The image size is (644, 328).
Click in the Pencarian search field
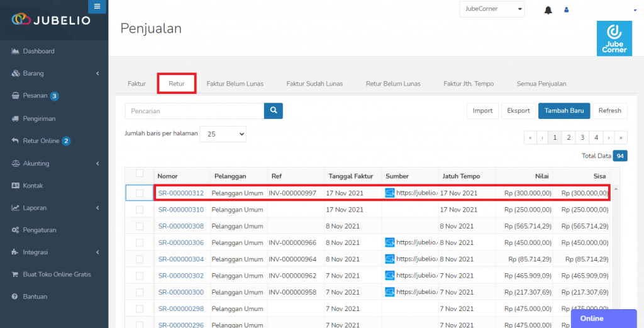[194, 111]
